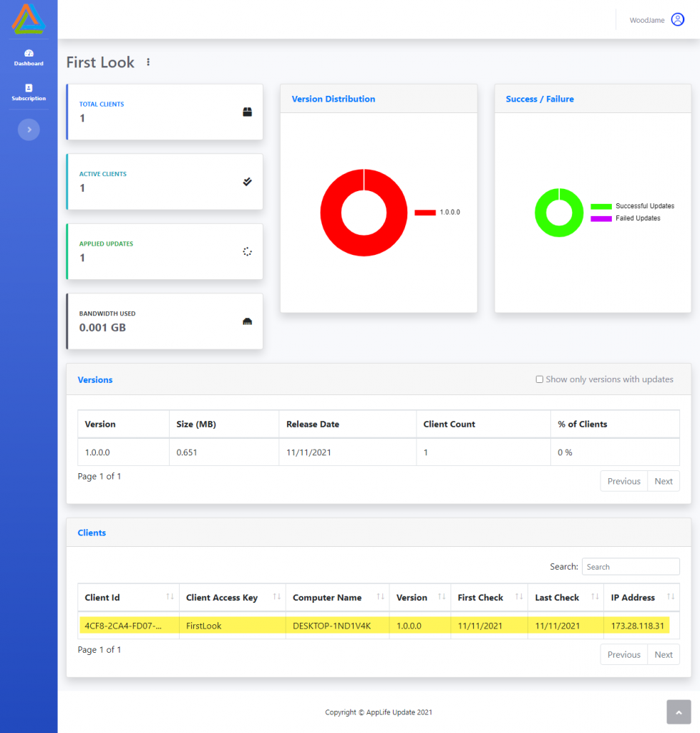Open the Dashboard sidebar item
Screen dimensions: 700x733
pos(29,57)
